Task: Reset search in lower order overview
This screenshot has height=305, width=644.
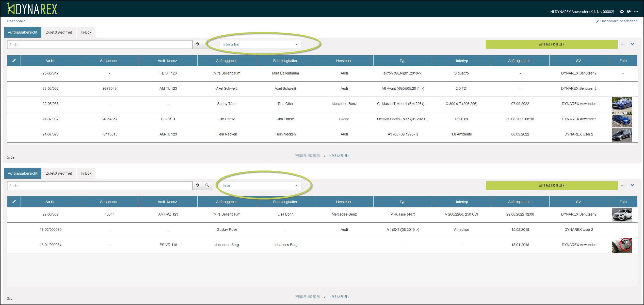Action: point(197,185)
